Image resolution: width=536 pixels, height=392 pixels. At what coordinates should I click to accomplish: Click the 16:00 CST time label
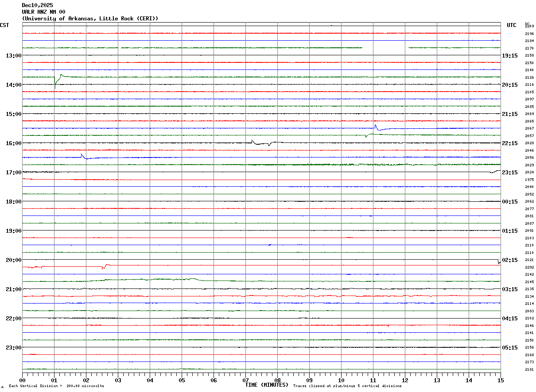pos(13,143)
